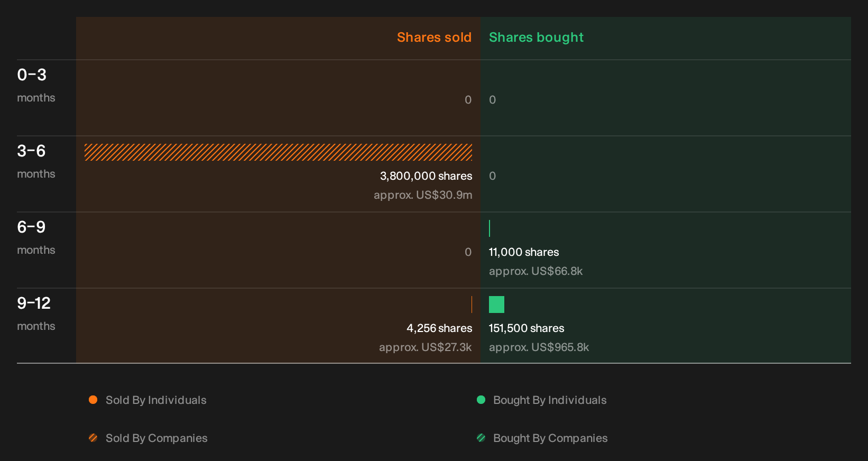The image size is (868, 461).
Task: Click the orange Sold By Individuals legend dot
Action: click(x=93, y=400)
